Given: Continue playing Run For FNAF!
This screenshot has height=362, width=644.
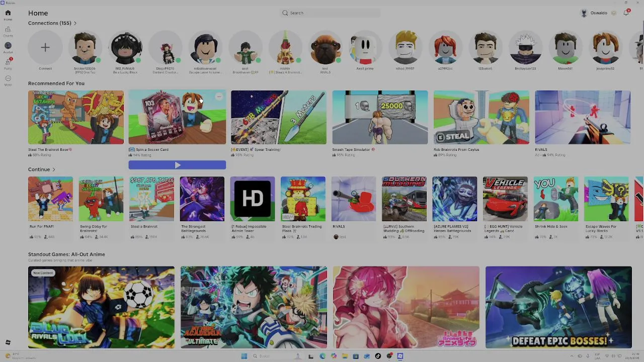Looking at the screenshot, I should tap(50, 199).
